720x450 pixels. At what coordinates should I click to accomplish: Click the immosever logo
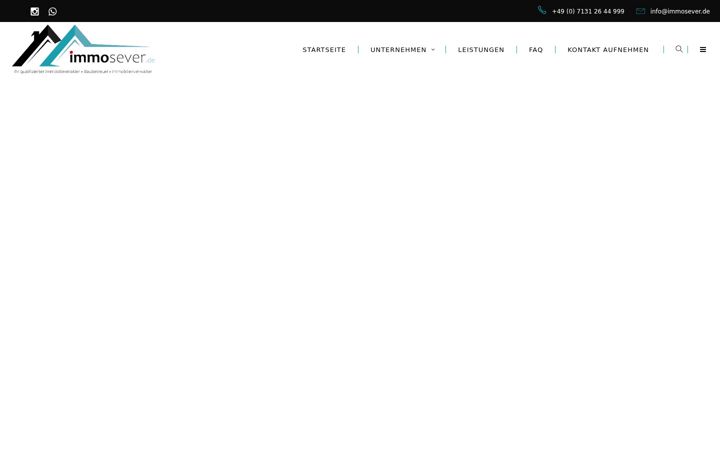[x=84, y=50]
